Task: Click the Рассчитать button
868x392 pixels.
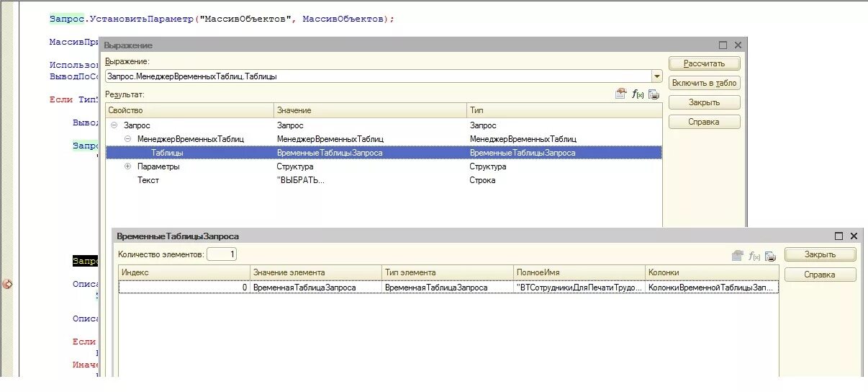Action: [x=704, y=63]
